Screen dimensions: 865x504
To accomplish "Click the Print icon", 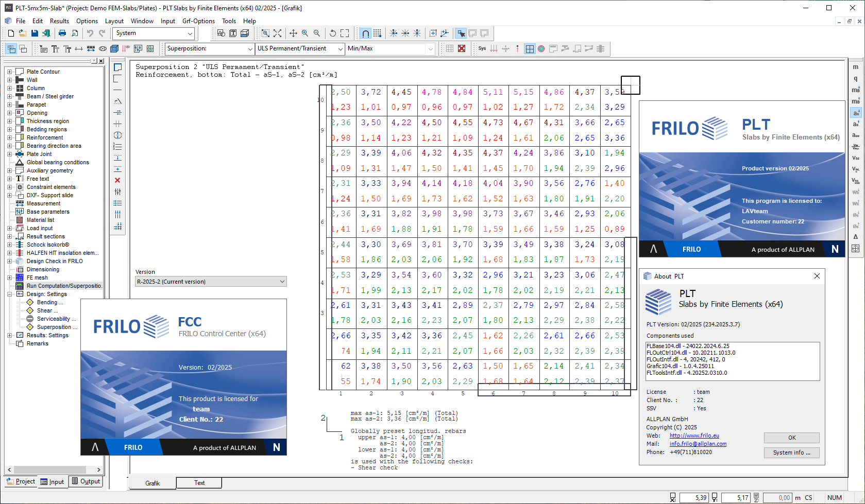I will pos(62,33).
